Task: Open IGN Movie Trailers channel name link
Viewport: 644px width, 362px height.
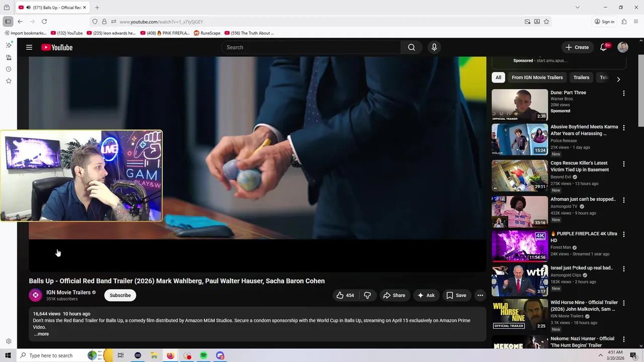Action: (x=68, y=292)
